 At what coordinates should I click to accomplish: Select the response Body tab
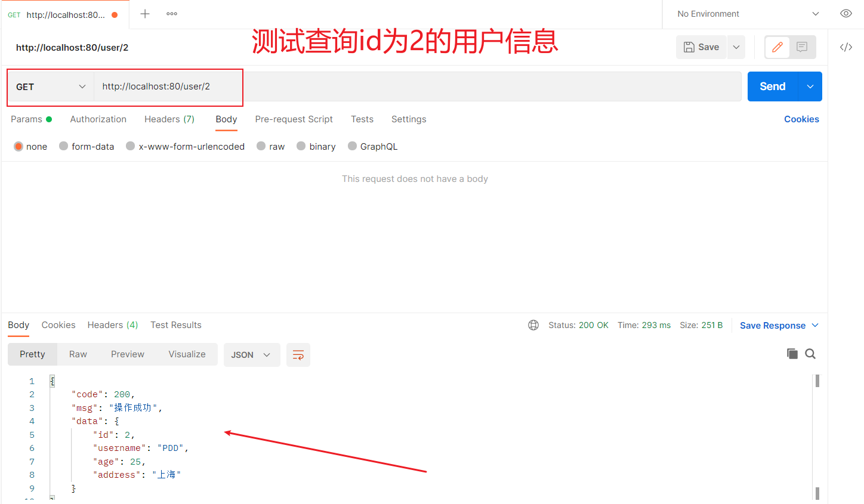tap(18, 325)
